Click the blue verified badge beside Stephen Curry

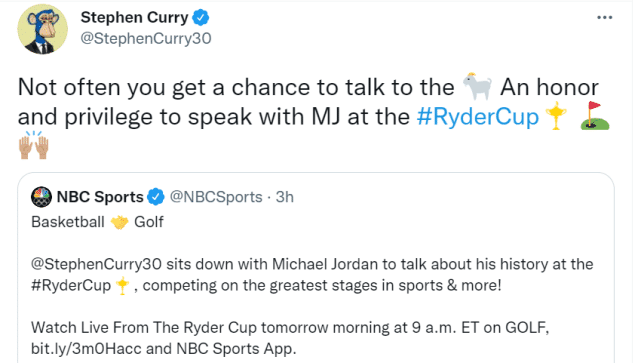(201, 18)
